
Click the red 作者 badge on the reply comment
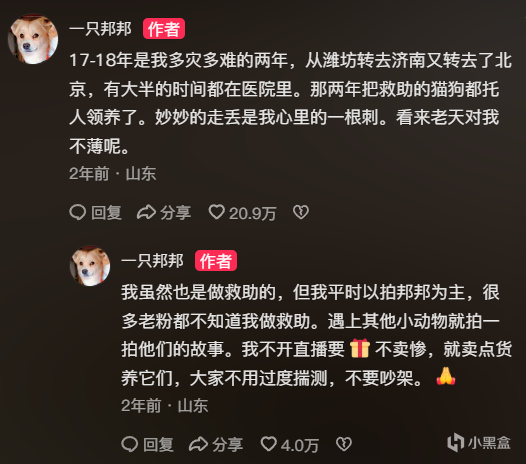pyautogui.click(x=216, y=261)
